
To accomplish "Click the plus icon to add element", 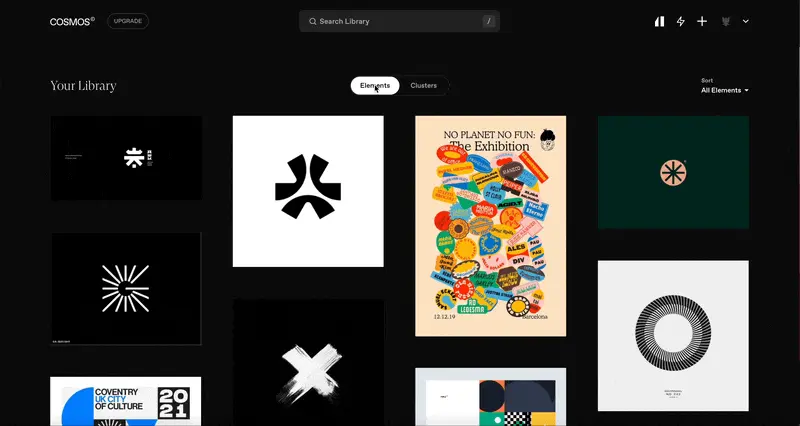I will (702, 21).
